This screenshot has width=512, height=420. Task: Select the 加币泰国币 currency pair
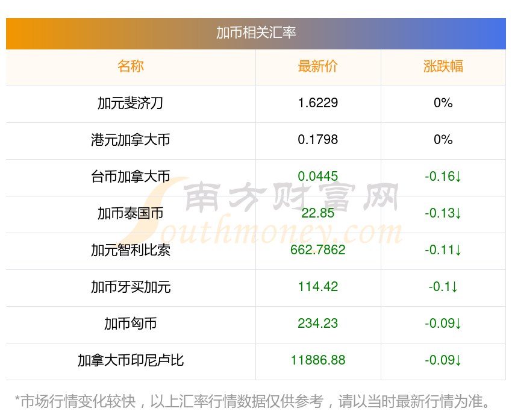(131, 213)
